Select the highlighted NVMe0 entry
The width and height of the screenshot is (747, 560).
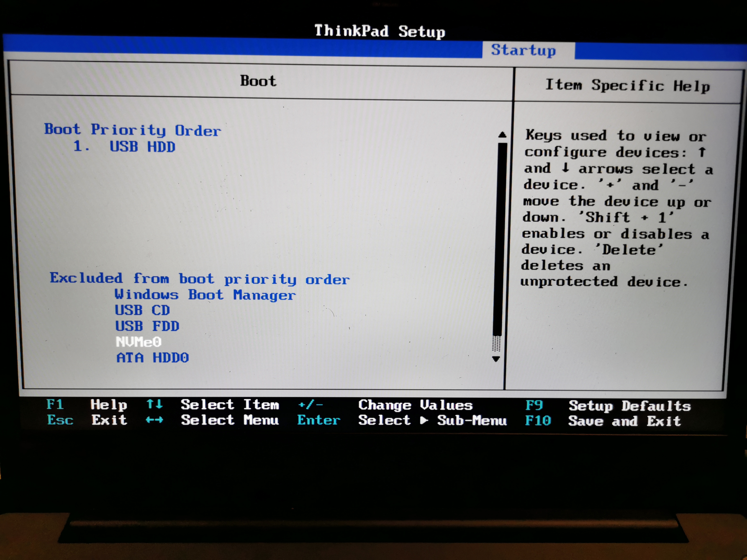click(x=138, y=342)
